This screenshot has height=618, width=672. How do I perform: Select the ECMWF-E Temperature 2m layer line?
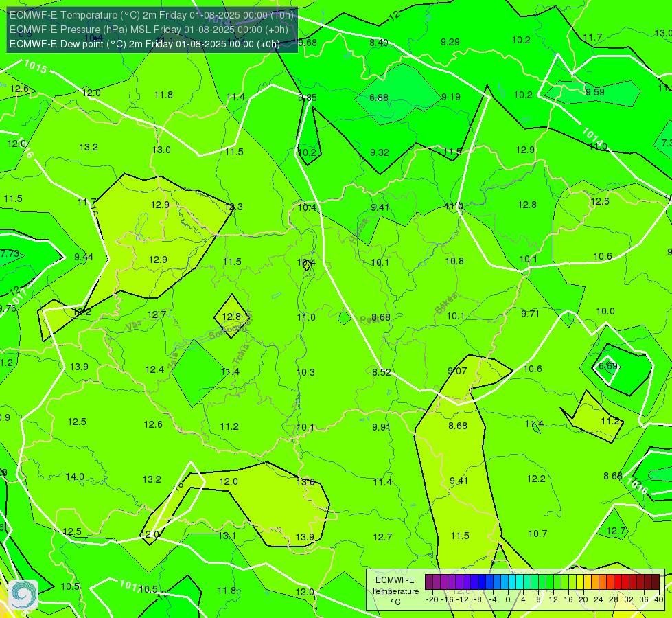click(152, 15)
